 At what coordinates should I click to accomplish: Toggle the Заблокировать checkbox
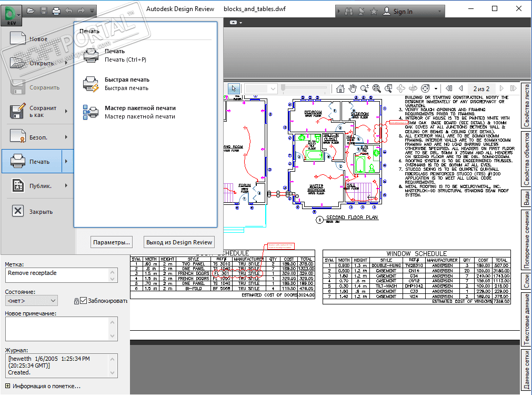pos(84,301)
